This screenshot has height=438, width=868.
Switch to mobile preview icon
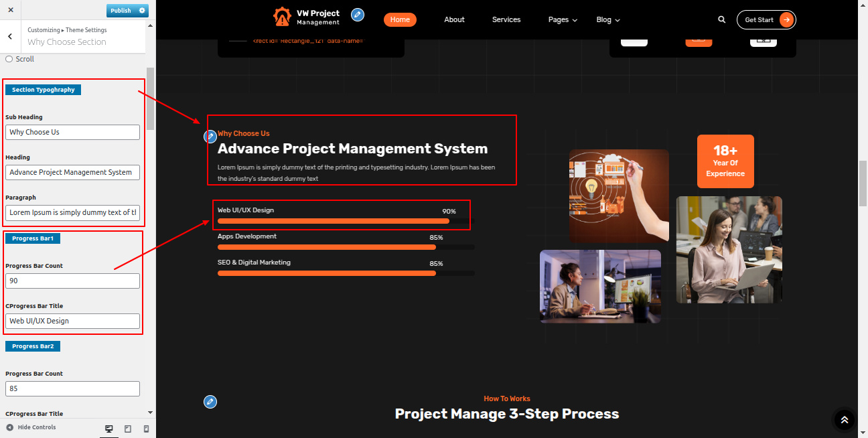pyautogui.click(x=146, y=429)
